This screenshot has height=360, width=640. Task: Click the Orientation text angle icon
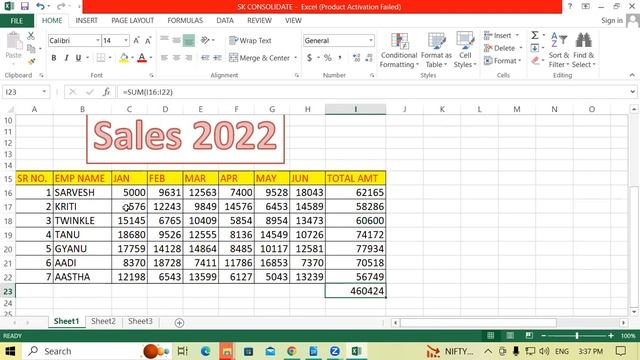205,40
